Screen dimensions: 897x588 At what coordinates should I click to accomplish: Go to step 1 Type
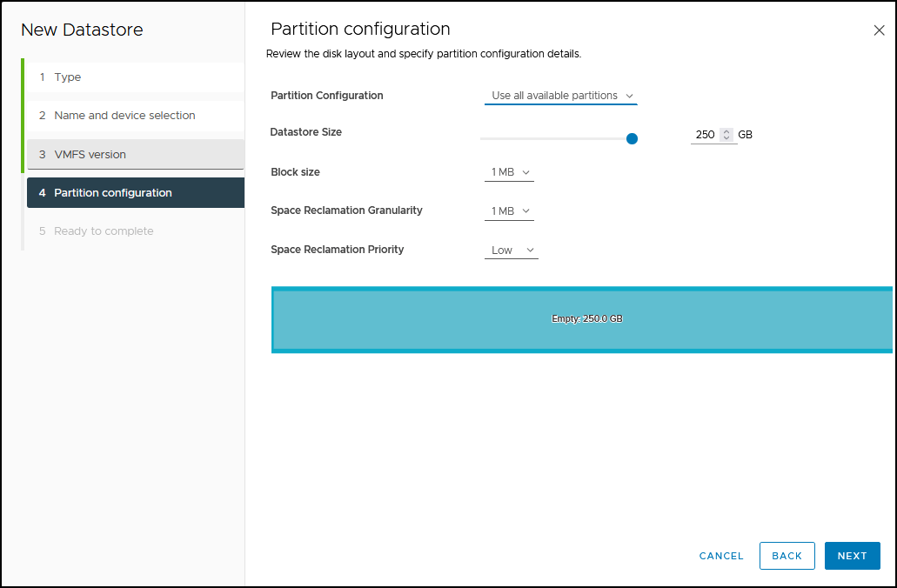[x=136, y=77]
